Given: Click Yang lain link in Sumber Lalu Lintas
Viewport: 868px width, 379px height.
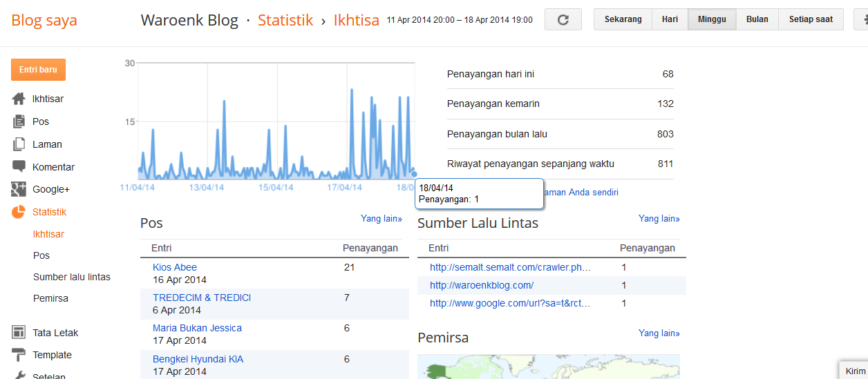Looking at the screenshot, I should pos(659,218).
